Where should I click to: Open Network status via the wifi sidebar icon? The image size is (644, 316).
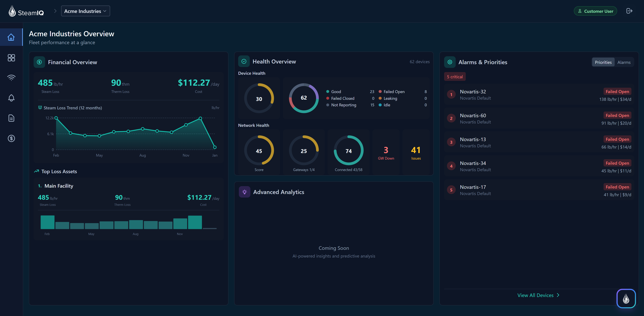11,78
